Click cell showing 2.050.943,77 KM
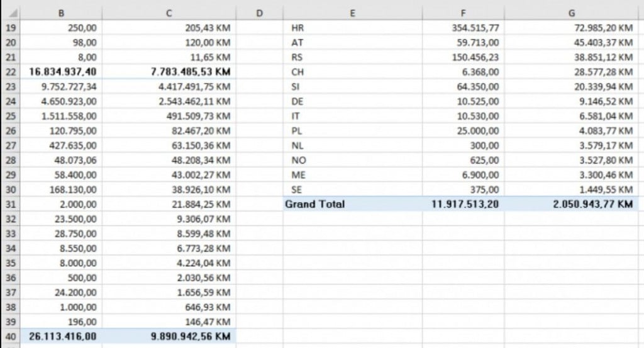 pyautogui.click(x=571, y=204)
